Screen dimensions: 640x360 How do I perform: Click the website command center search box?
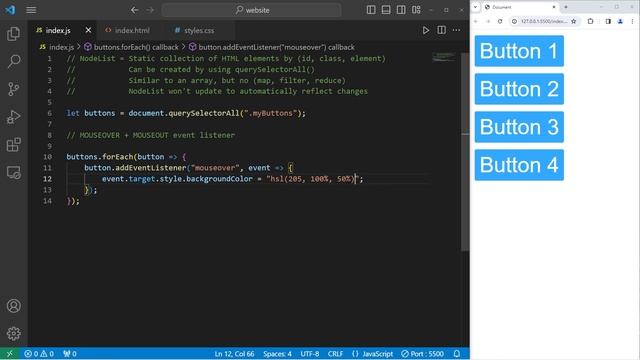(252, 10)
